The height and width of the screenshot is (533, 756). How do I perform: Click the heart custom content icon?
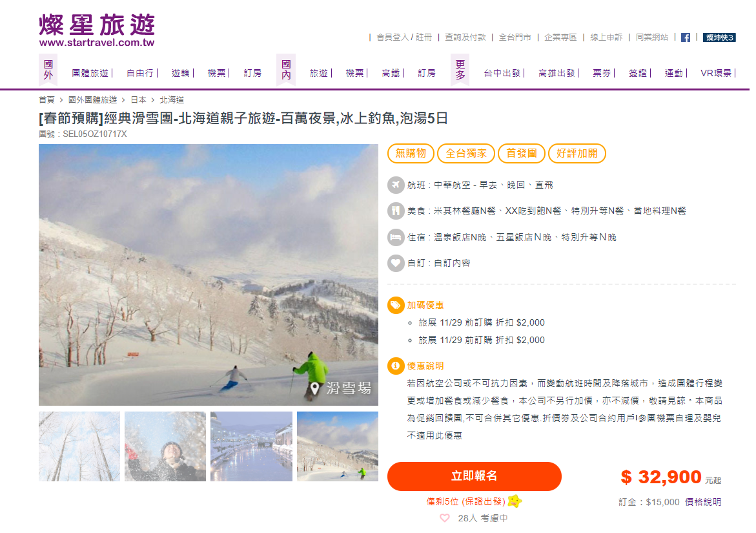click(x=395, y=263)
